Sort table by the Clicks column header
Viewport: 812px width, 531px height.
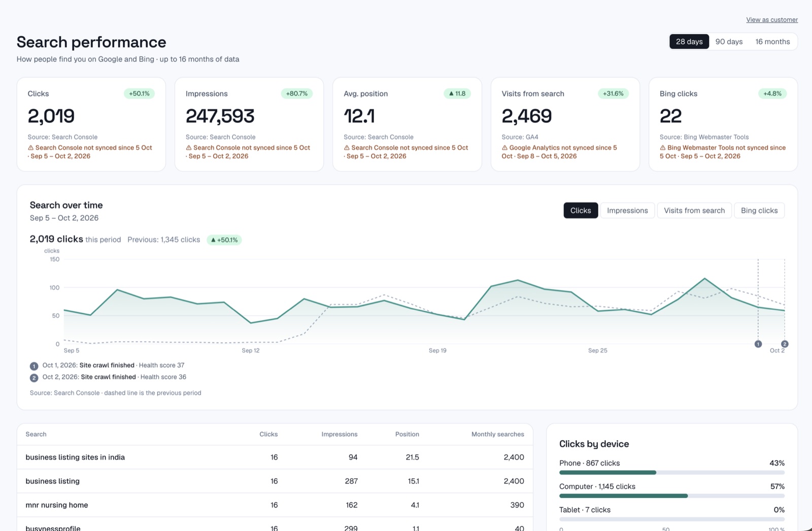268,434
